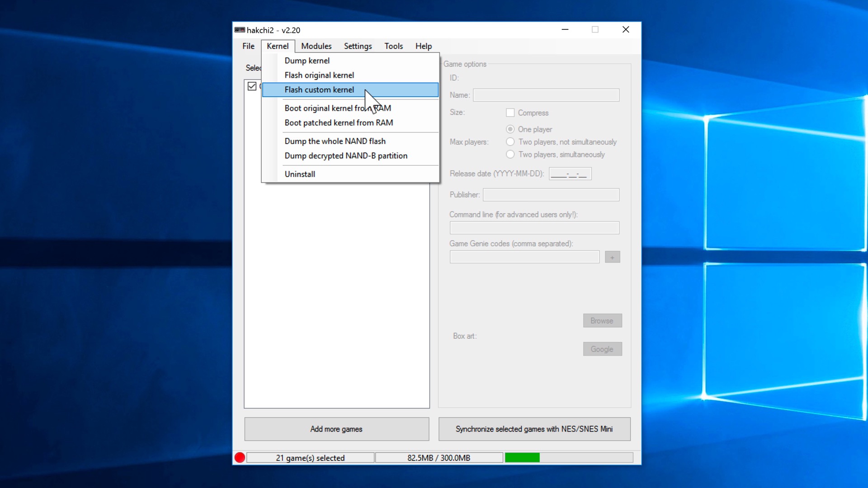This screenshot has height=488, width=868.
Task: Click Synchronize selected games with NES/SNES Mini
Action: [534, 429]
